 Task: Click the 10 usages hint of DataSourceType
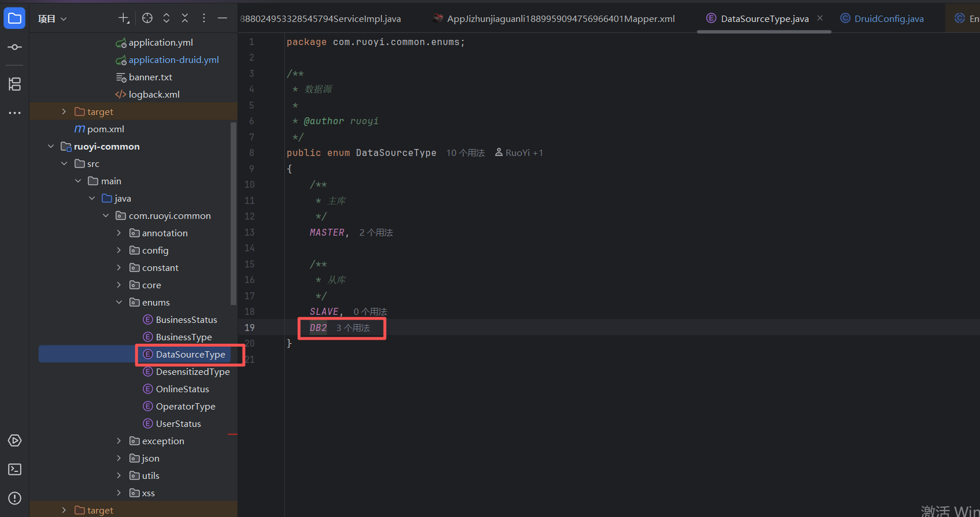point(465,153)
